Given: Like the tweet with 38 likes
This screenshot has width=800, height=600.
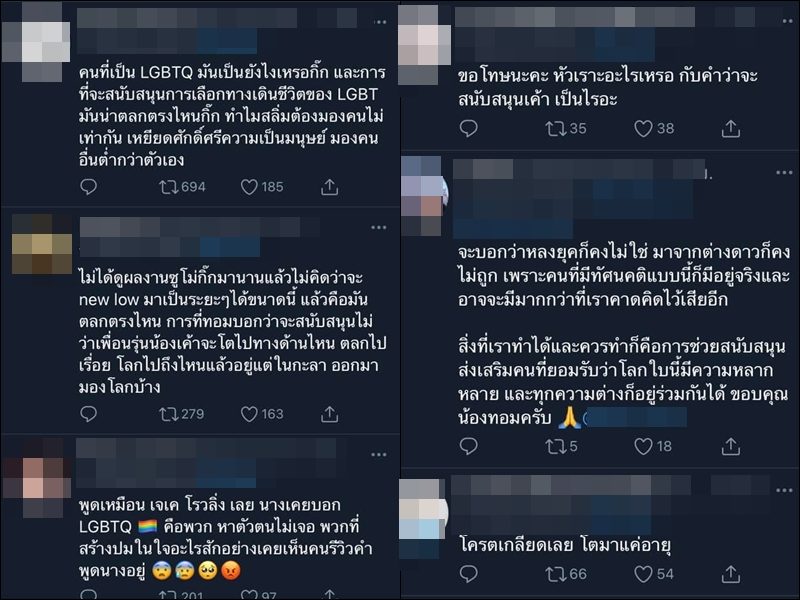Looking at the screenshot, I should [643, 129].
